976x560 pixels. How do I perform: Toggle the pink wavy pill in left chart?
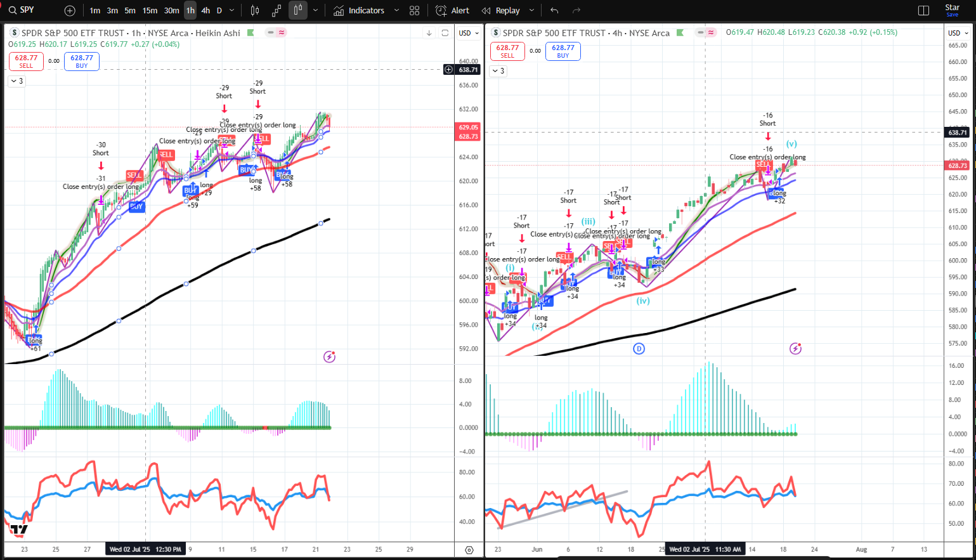282,32
